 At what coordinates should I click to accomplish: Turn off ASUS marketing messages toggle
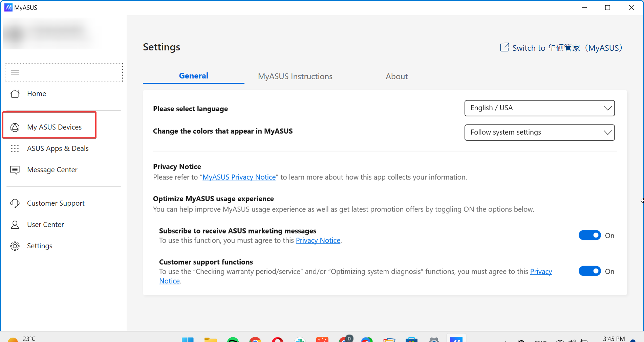pos(589,235)
